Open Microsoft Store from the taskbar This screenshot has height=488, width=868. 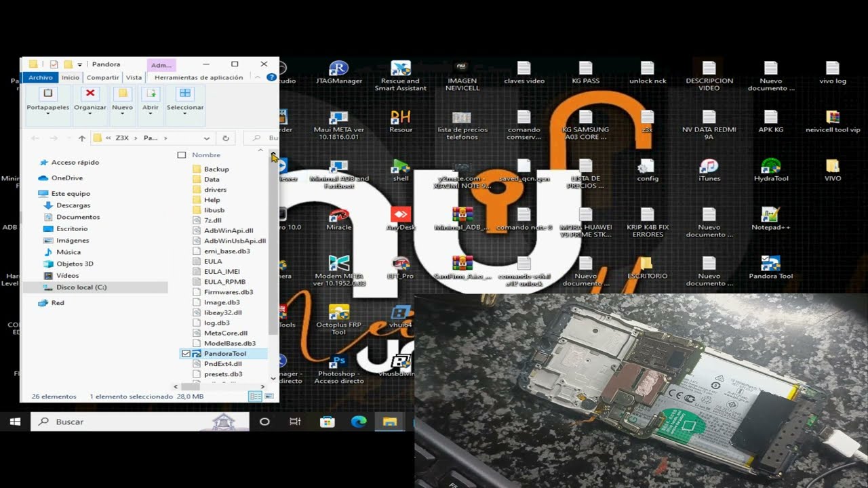click(x=328, y=422)
